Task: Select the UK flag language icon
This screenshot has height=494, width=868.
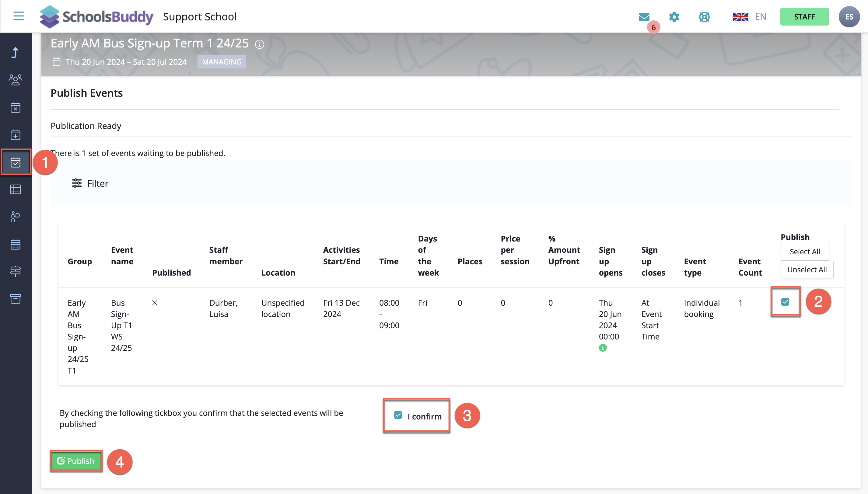Action: coord(740,17)
